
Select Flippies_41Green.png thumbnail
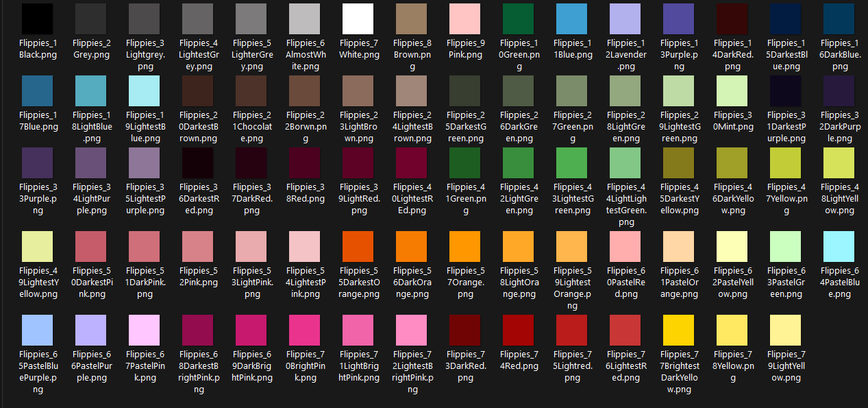[465, 163]
